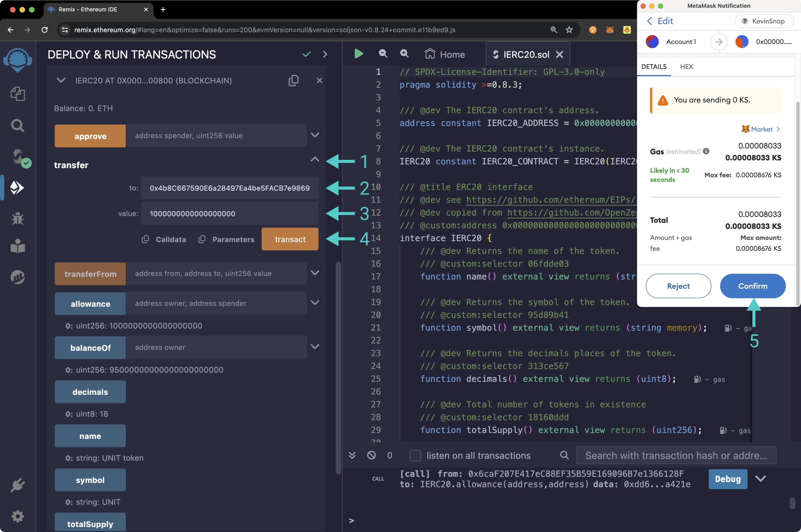Viewport: 801px width, 532px height.
Task: Bookmark the page with star icon
Action: tap(569, 30)
